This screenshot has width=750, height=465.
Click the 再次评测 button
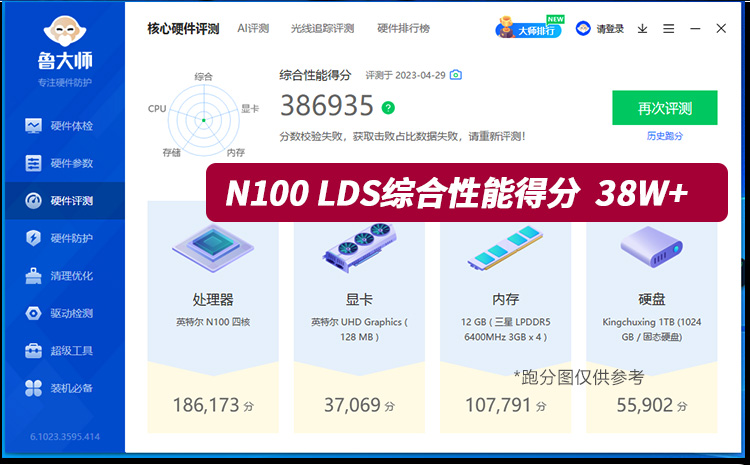tap(664, 108)
